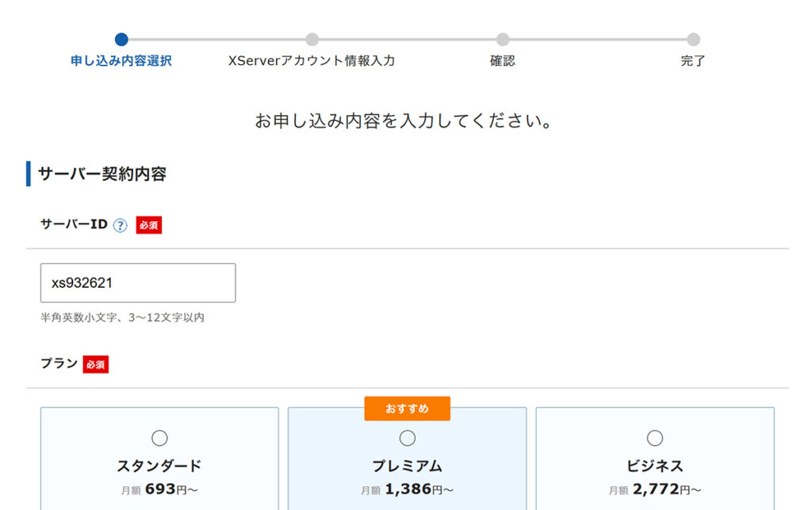Focus the server ID field containing xs932621
The width and height of the screenshot is (812, 510).
(138, 283)
